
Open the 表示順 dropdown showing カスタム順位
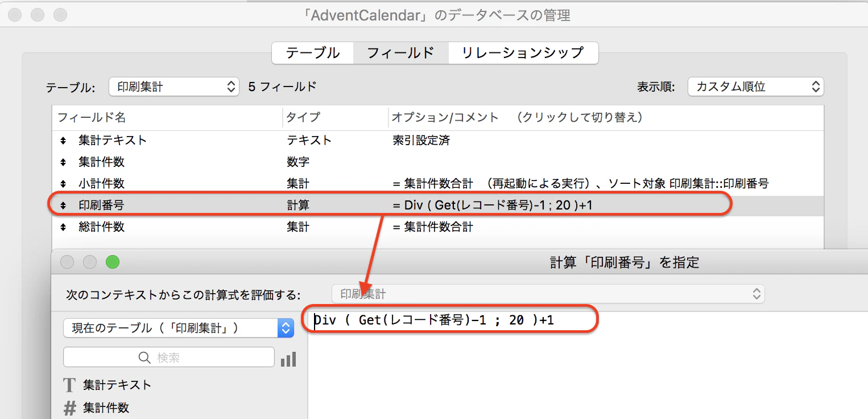(x=755, y=87)
